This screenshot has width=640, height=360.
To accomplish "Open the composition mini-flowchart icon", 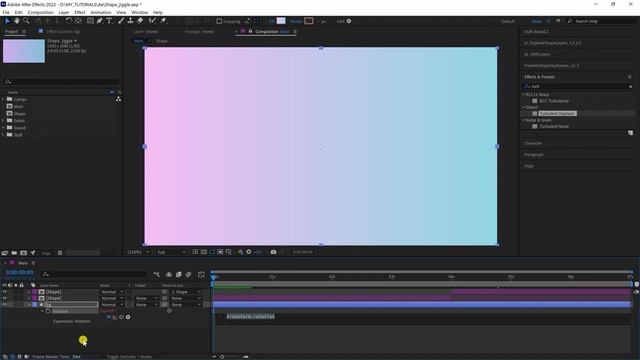I will tap(157, 275).
